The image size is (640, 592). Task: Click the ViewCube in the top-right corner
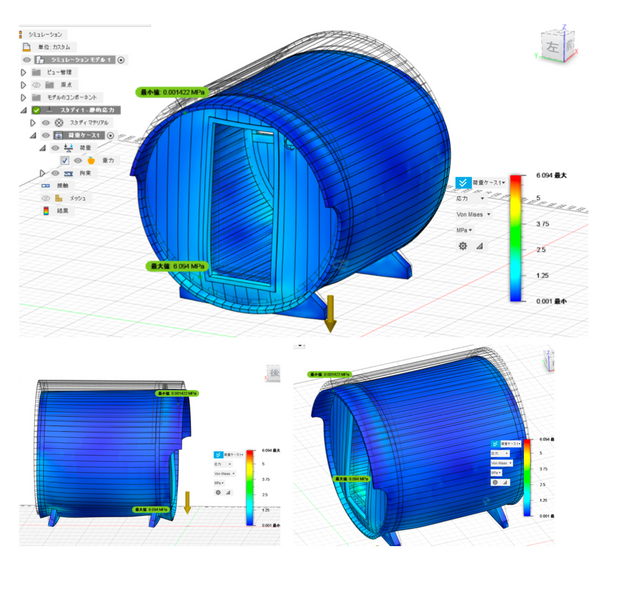coord(553,46)
